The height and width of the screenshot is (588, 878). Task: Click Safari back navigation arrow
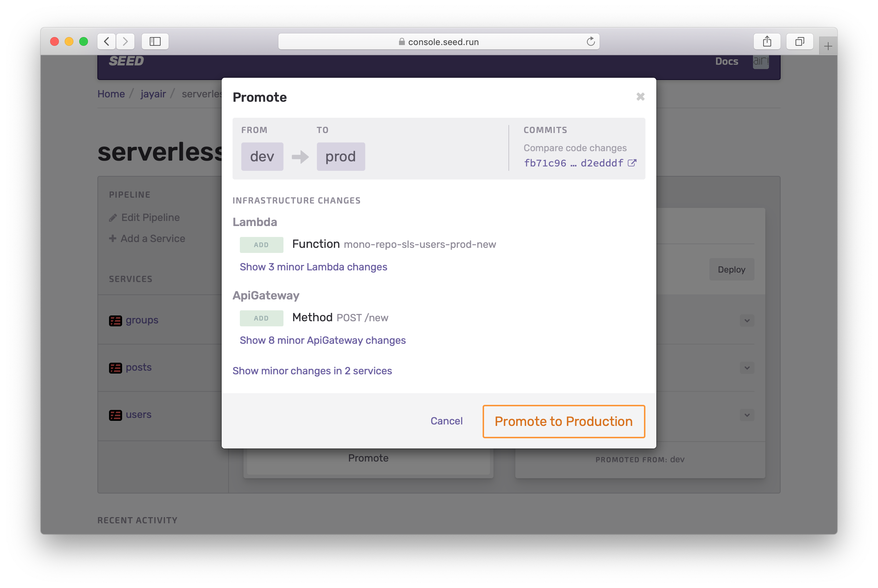pos(106,41)
